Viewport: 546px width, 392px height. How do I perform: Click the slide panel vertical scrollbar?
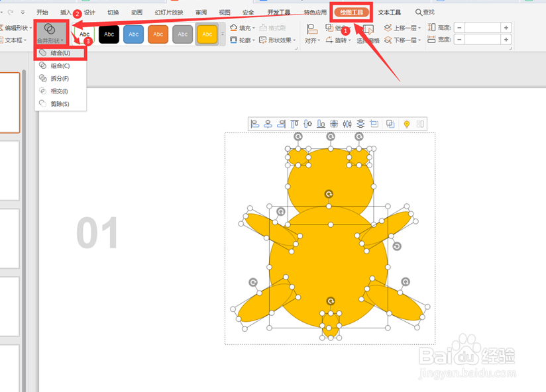click(x=24, y=230)
